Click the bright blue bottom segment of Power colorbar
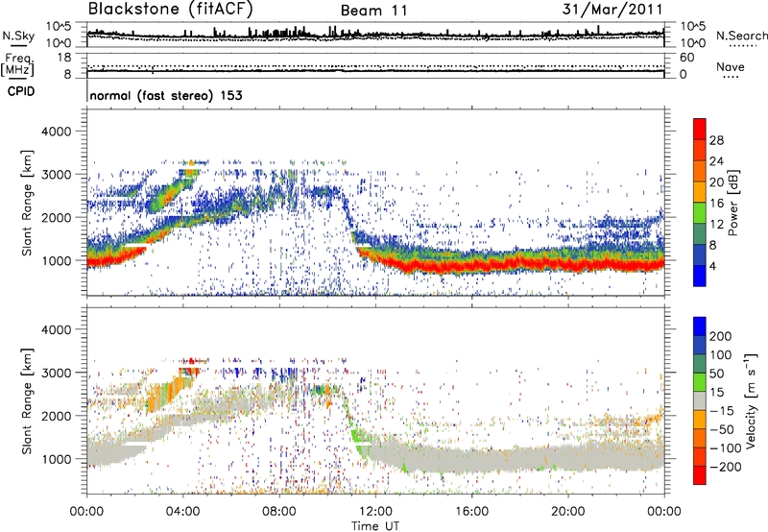 (700, 276)
